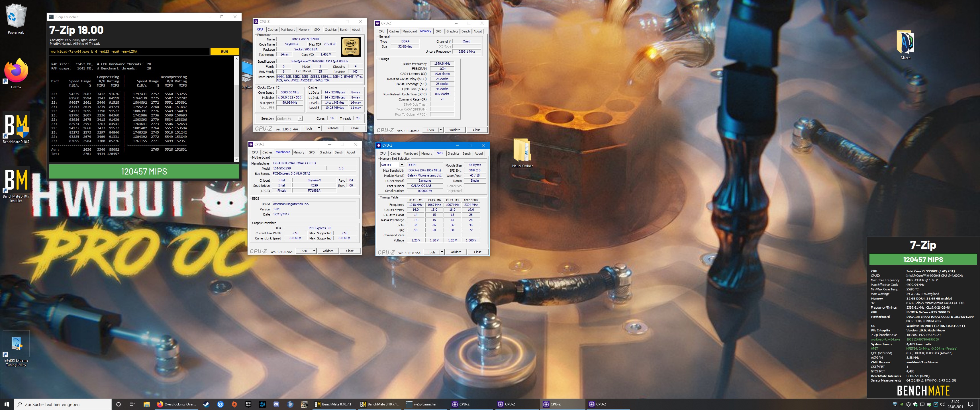Click Close in the CPU-Z SPD window
980x410 pixels.
478,252
